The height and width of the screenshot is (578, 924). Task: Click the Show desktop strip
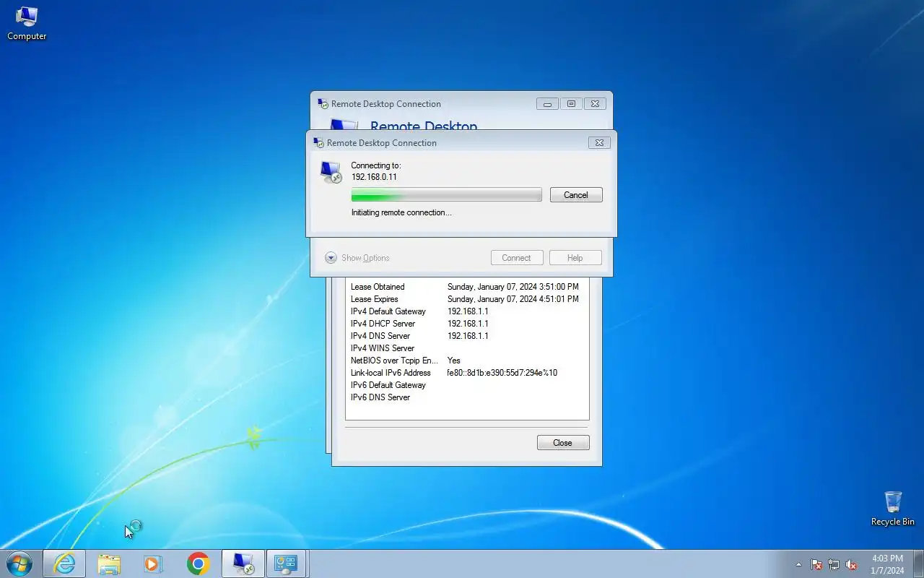[x=918, y=564]
